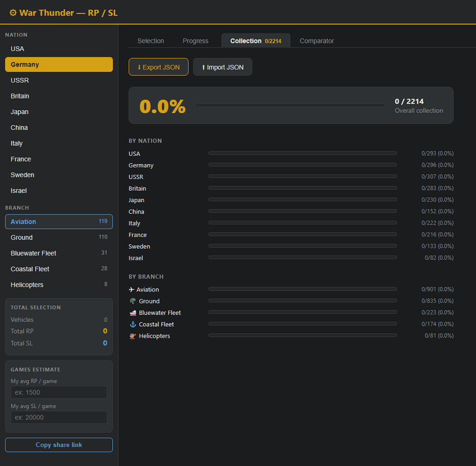
Task: Choose the Aviation branch in the sidebar
Action: [59, 222]
